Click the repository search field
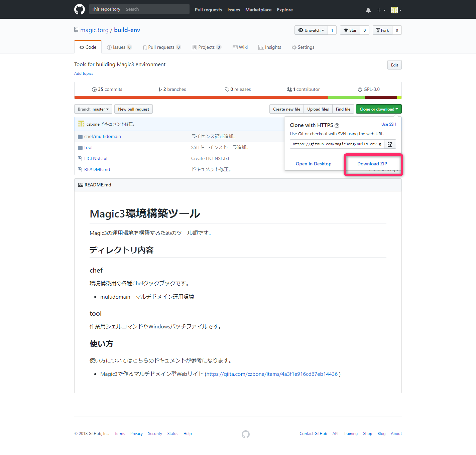The image size is (476, 455). pos(156,9)
